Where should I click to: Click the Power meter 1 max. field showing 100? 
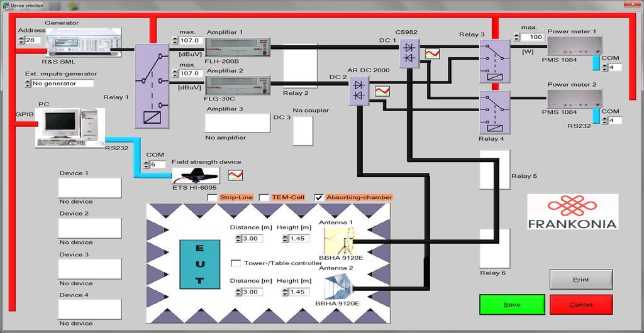[532, 37]
